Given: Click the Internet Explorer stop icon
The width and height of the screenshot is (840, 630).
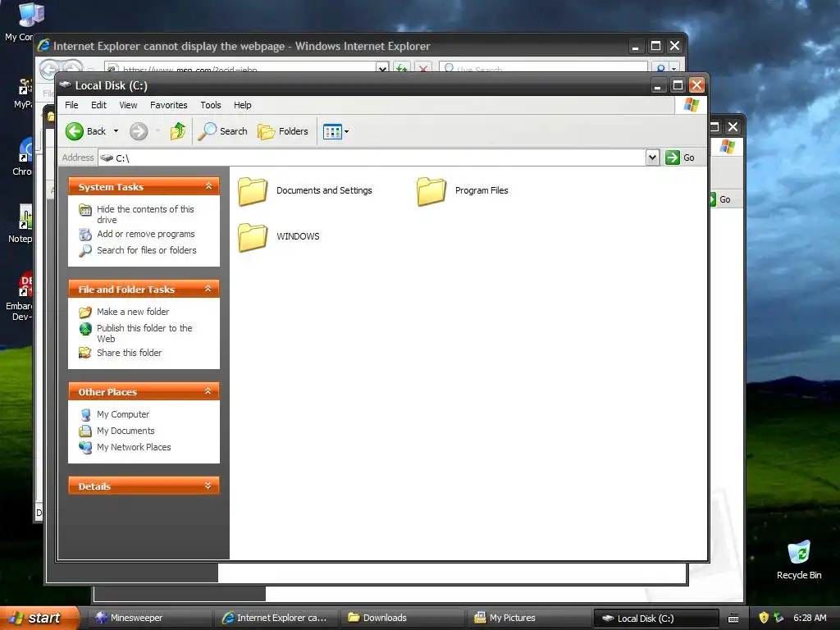Looking at the screenshot, I should pyautogui.click(x=423, y=68).
